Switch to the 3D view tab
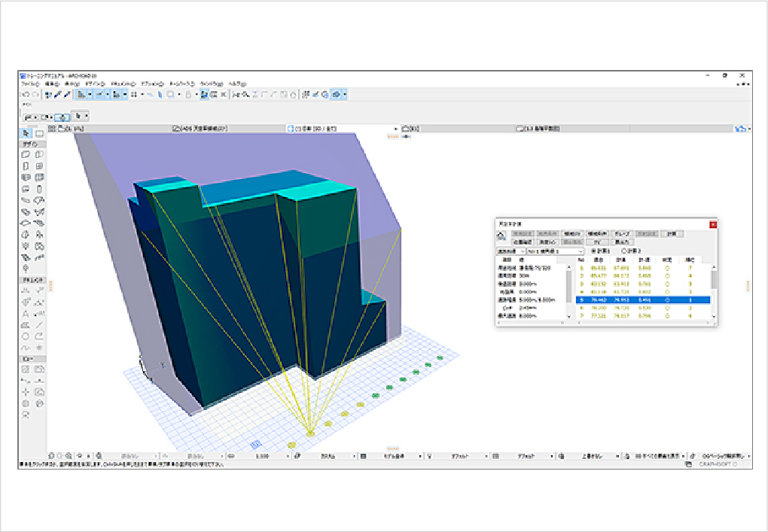This screenshot has width=768, height=532. point(313,129)
